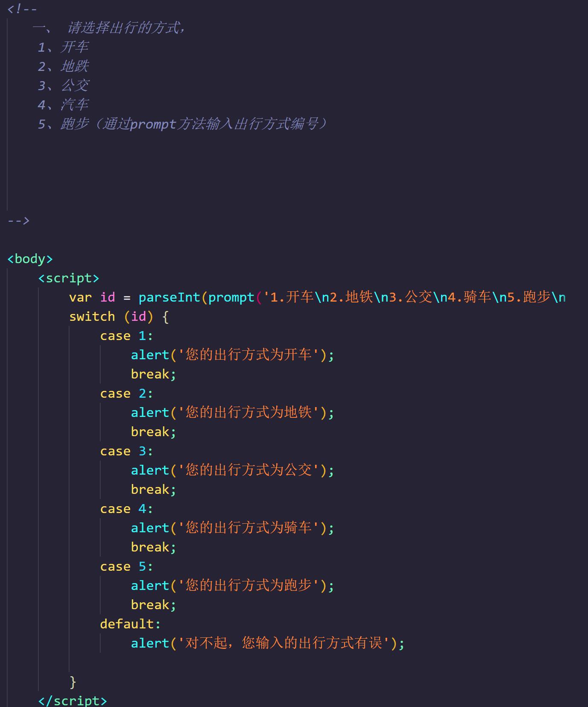
Task: Click the comment line starting "5、跑步"
Action: [182, 124]
